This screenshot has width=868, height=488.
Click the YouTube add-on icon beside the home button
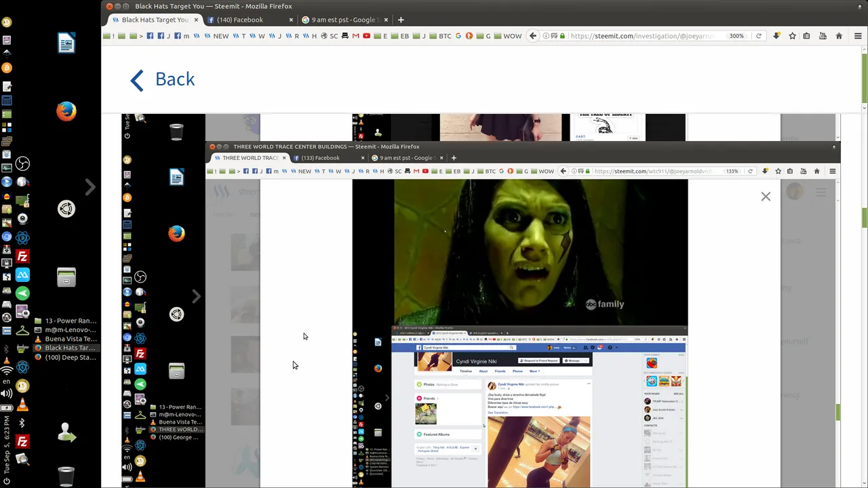coord(823,36)
